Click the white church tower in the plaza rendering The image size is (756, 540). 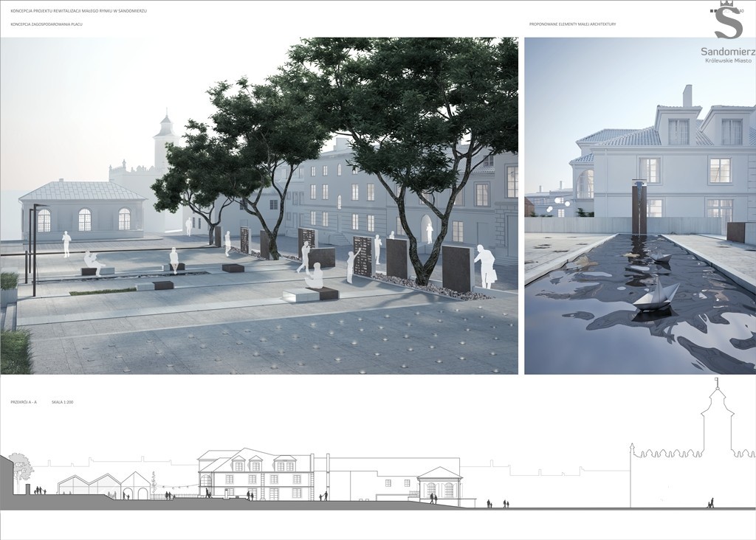(164, 140)
